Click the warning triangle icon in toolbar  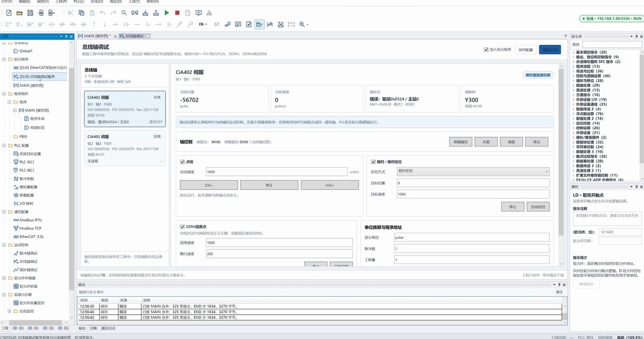tap(209, 13)
